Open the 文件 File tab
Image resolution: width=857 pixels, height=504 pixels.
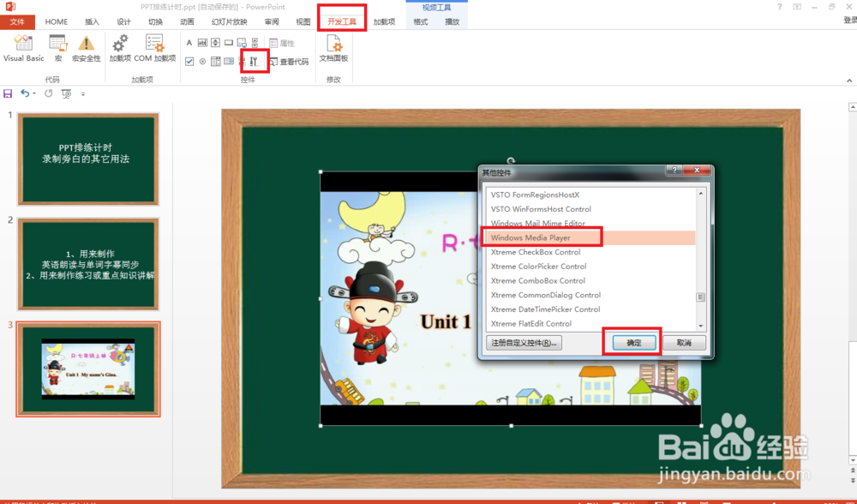pos(17,22)
